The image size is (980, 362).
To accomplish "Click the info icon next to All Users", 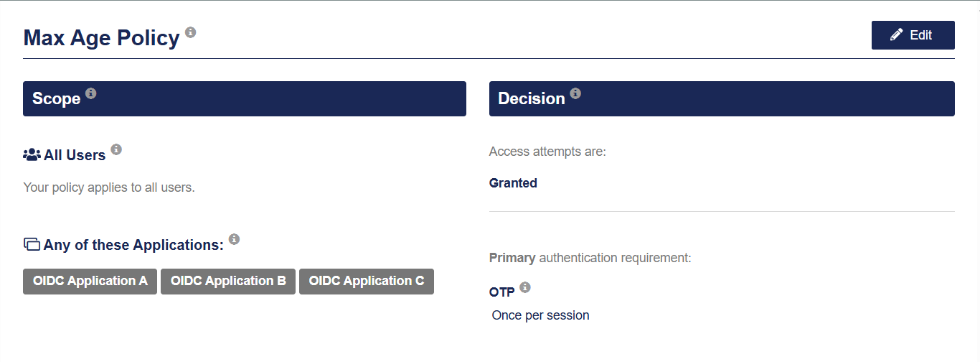I will click(116, 149).
